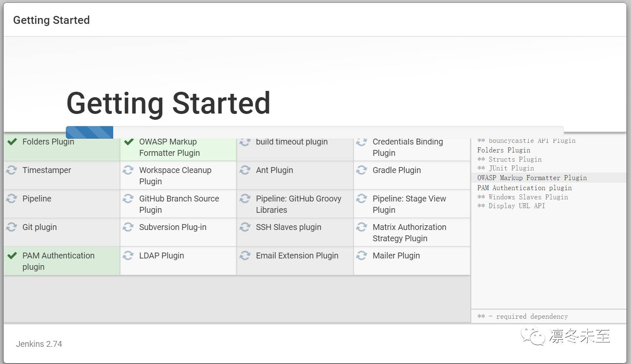Viewport: 631px width, 364px height.
Task: Click the Jenkins 2.74 version text
Action: click(39, 344)
